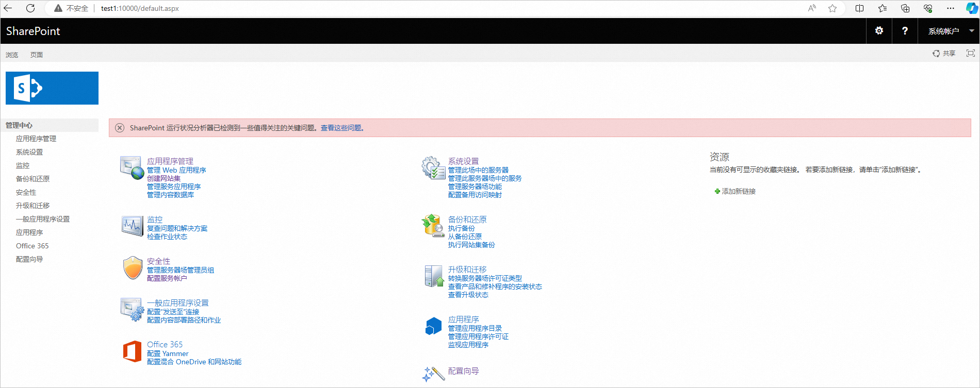Click the blue Apps hexagon icon
The height and width of the screenshot is (388, 980).
pos(433,326)
